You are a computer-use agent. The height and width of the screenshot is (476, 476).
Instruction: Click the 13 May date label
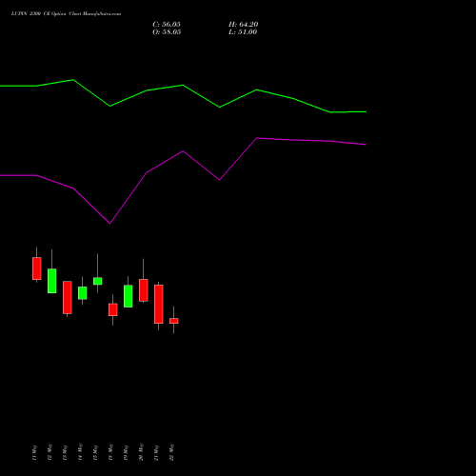(65, 452)
